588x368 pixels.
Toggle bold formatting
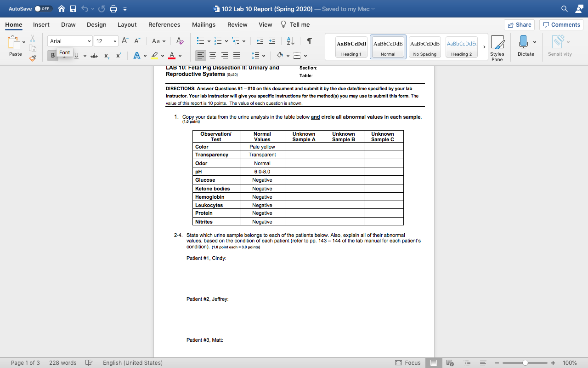(x=53, y=55)
